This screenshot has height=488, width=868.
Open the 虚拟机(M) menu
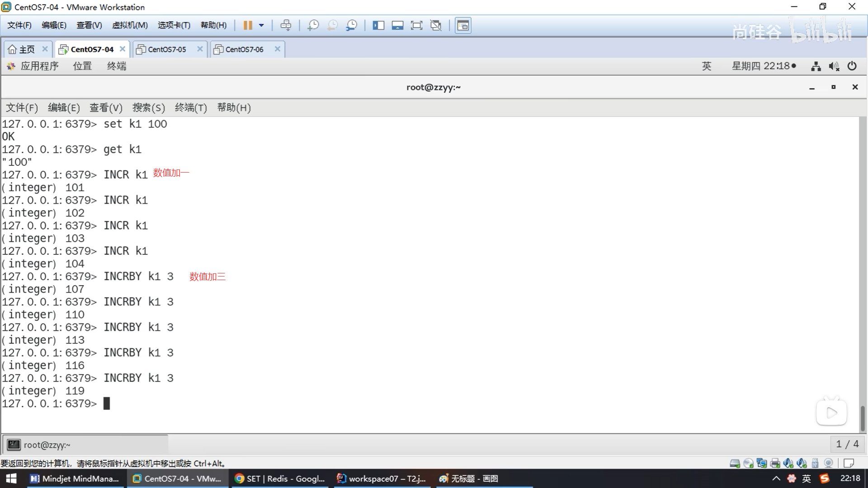coord(130,25)
